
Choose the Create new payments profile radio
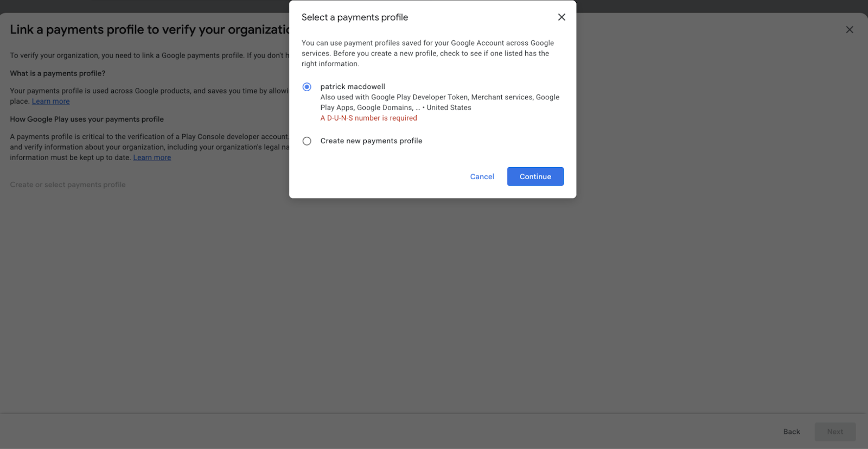point(307,141)
